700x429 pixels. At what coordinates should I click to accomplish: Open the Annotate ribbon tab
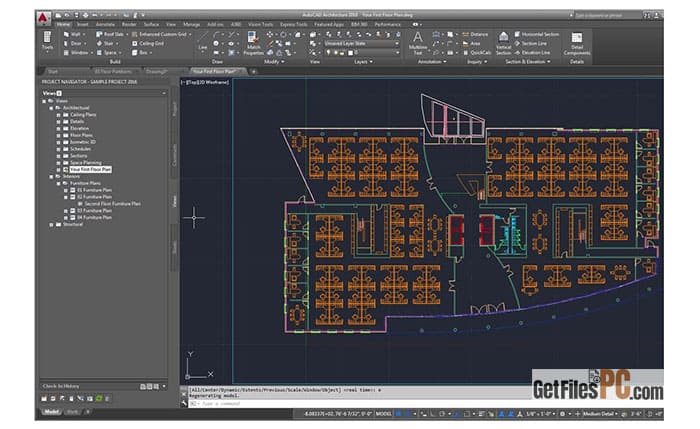tap(105, 25)
